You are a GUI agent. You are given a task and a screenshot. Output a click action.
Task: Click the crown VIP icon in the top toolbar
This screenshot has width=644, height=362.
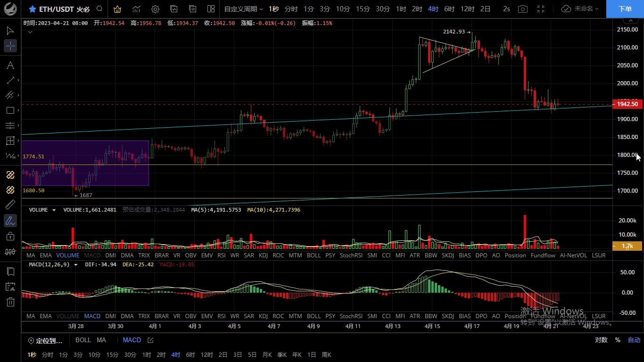click(x=117, y=9)
